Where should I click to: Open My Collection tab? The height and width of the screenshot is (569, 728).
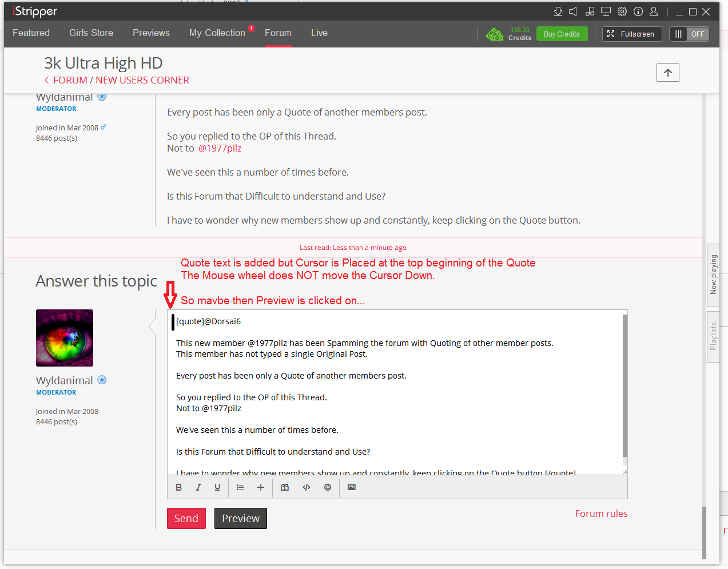[x=217, y=33]
